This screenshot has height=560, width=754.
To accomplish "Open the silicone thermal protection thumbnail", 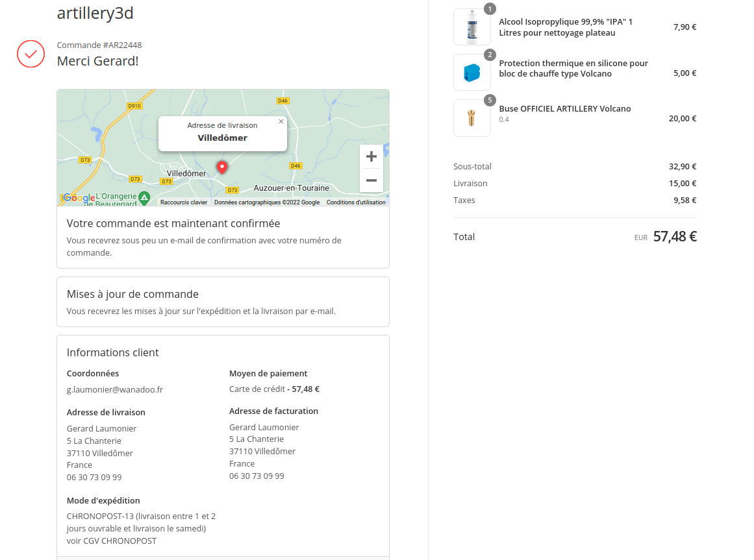I will [x=472, y=73].
